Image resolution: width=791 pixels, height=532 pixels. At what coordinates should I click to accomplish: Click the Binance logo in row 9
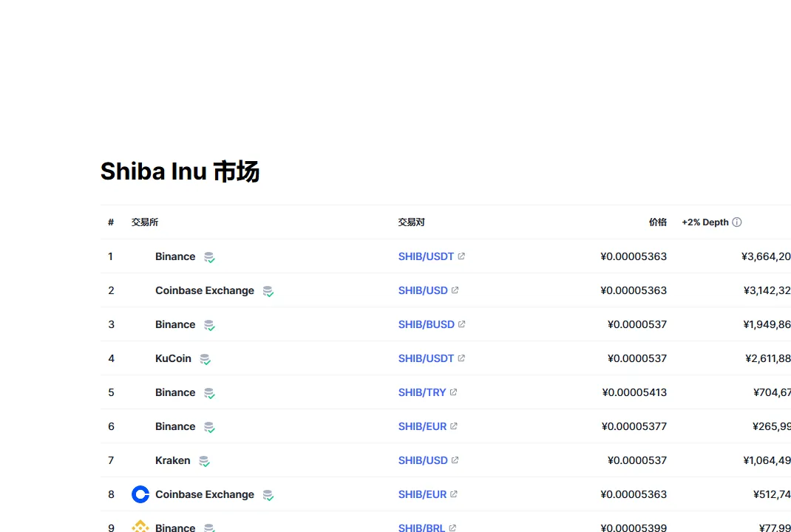(140, 526)
